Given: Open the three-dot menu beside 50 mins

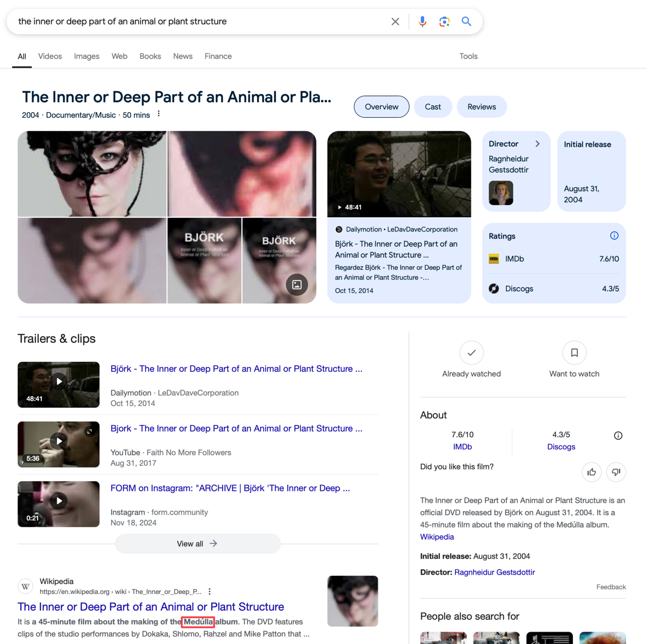Looking at the screenshot, I should 159,114.
